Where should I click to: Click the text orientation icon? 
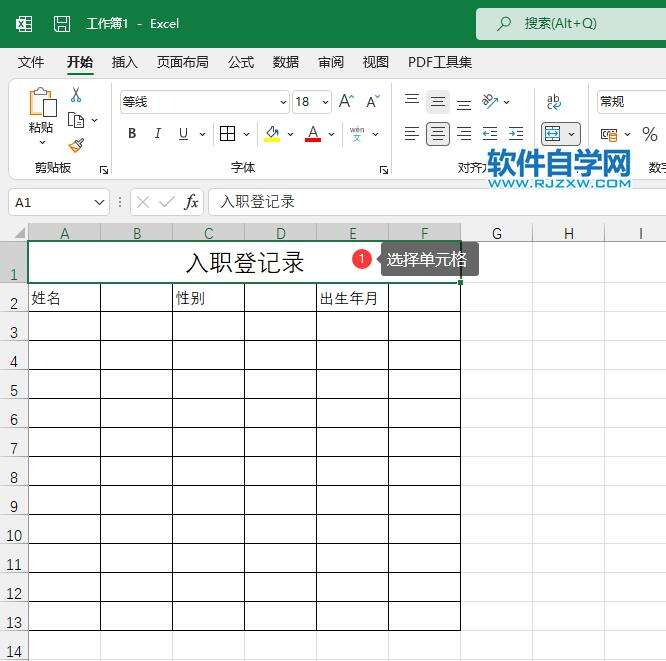point(490,102)
